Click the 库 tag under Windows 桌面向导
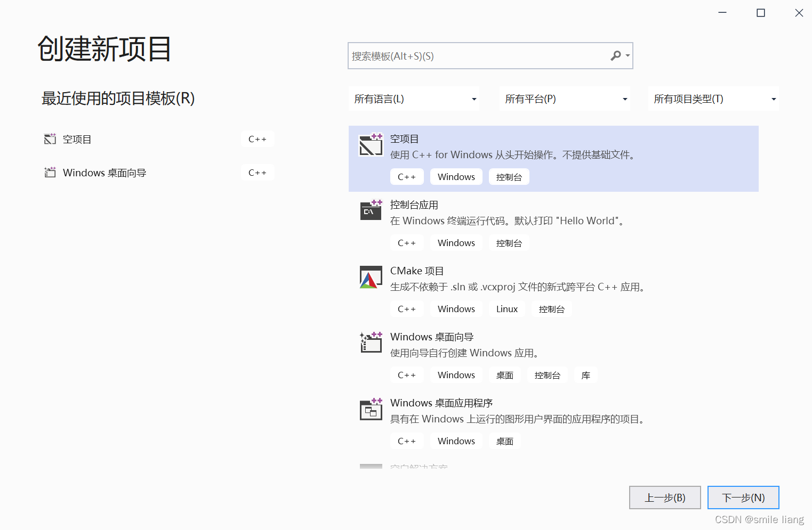This screenshot has width=812, height=530. (x=585, y=375)
